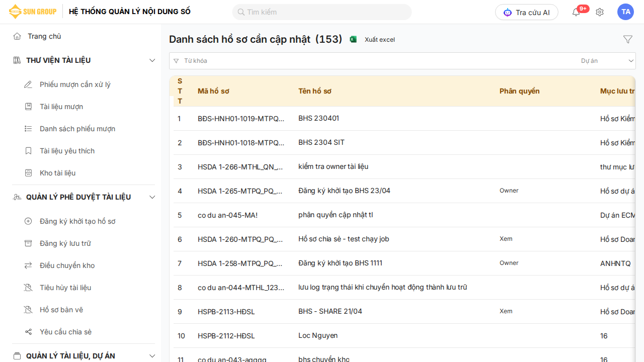Collapse the QUẢN LÝ PHÊ DUYỆT TÀI LIỆU section
Image resolution: width=644 pixels, height=362 pixels.
pos(152,197)
